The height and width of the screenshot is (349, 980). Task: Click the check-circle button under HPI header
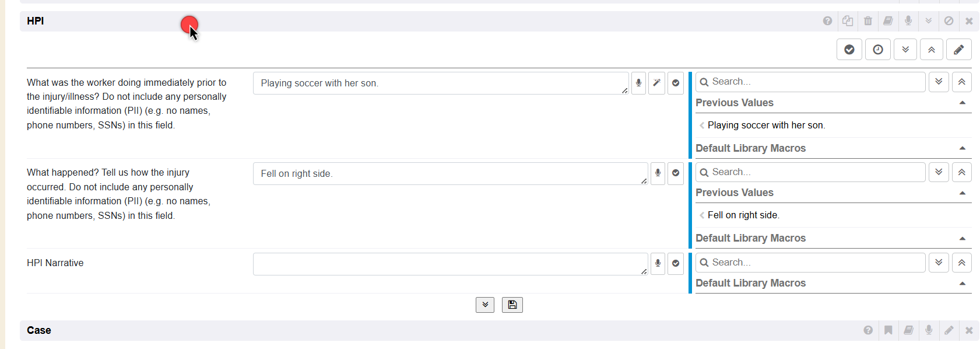tap(849, 50)
